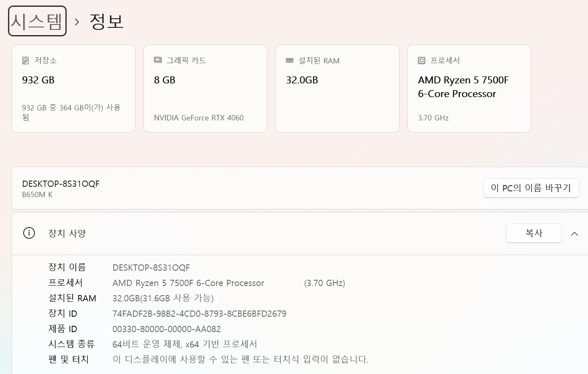Click the device specifications info icon

tap(29, 233)
